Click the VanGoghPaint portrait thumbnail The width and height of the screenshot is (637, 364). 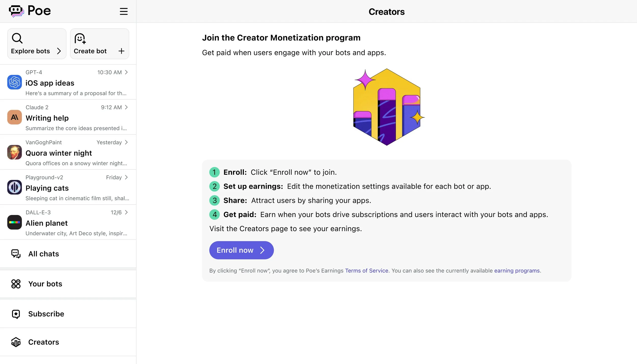click(15, 152)
